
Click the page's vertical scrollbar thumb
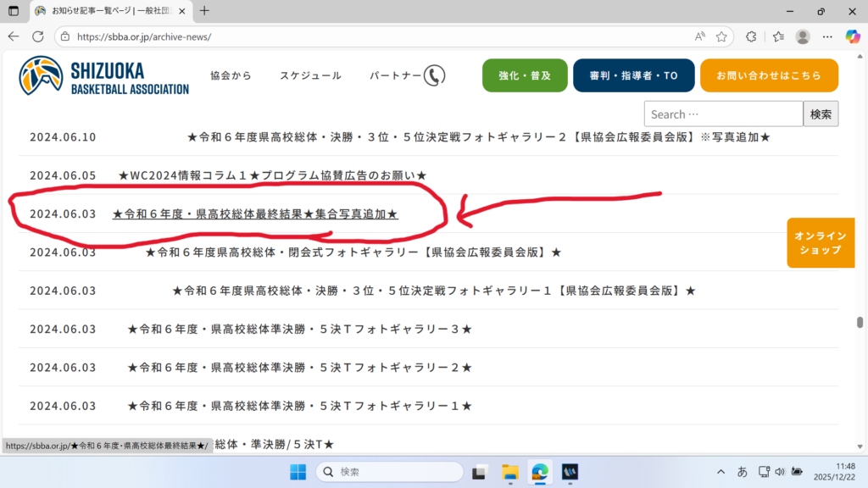860,322
